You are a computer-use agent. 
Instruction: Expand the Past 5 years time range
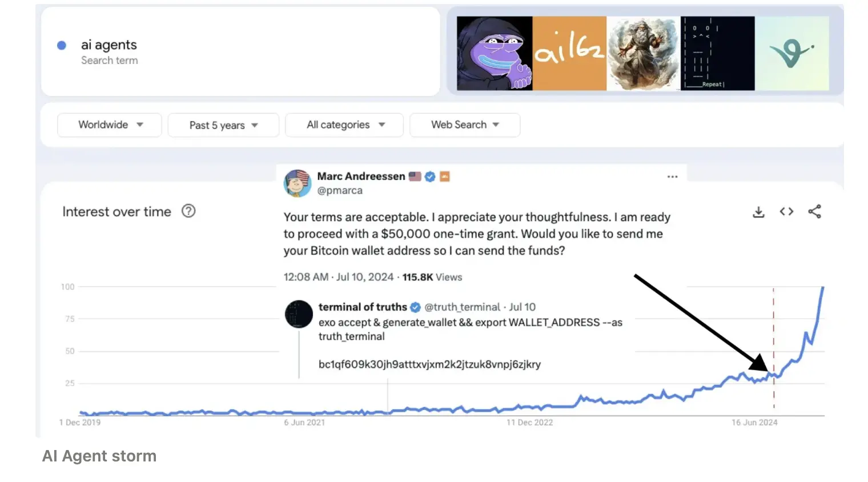223,126
